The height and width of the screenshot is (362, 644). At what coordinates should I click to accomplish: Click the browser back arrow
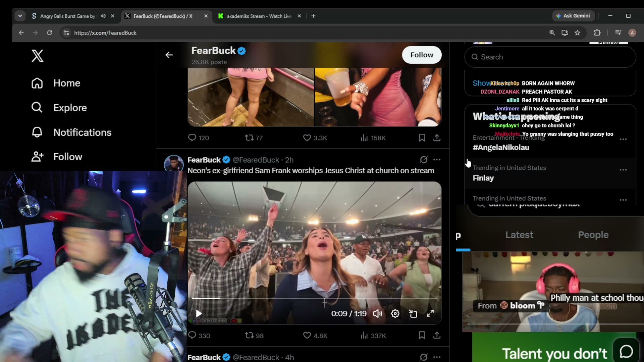point(21,33)
